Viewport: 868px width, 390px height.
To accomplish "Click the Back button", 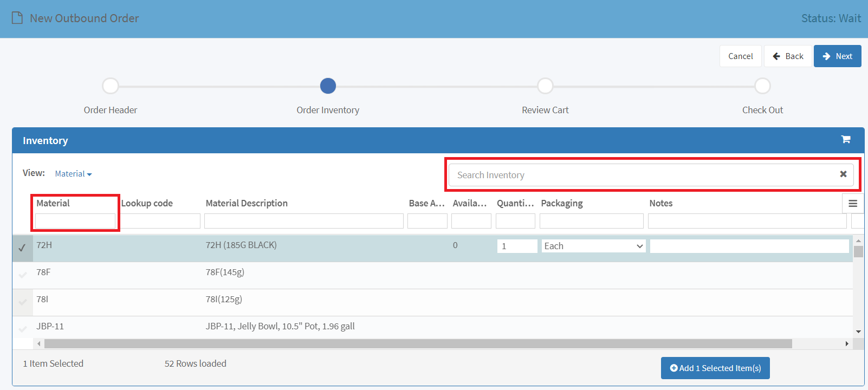I will pyautogui.click(x=788, y=56).
